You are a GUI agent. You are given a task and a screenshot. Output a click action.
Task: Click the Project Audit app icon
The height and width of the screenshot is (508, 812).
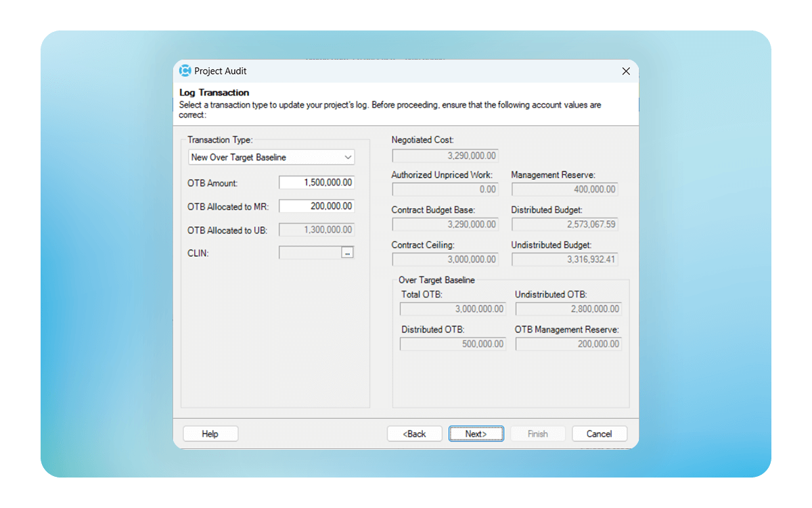click(185, 71)
